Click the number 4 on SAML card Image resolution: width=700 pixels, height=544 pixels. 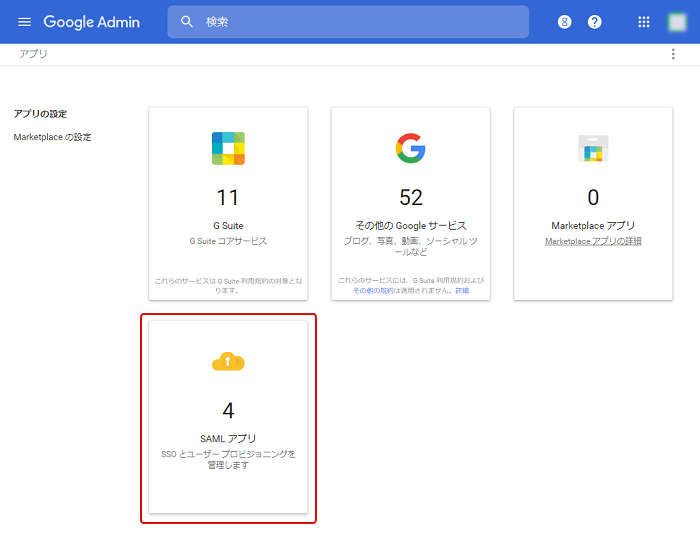tap(228, 411)
